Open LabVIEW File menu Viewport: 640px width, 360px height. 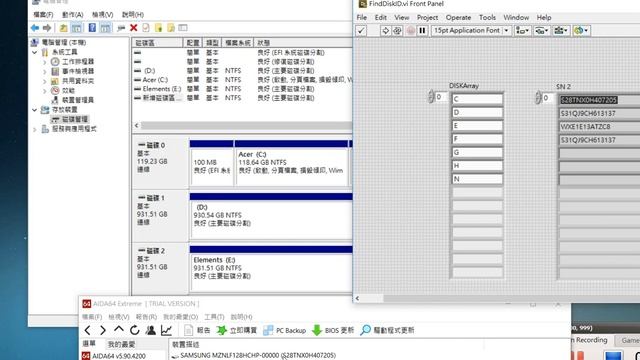(362, 18)
